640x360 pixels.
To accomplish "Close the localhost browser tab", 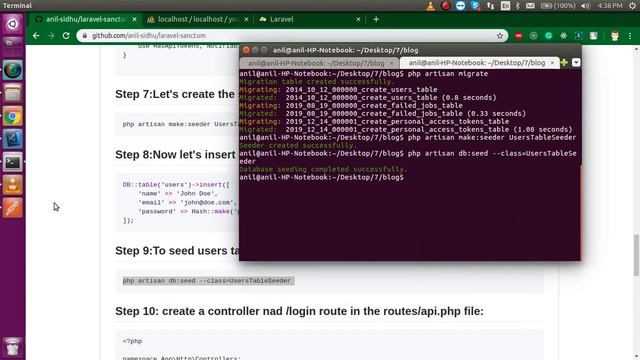I will [246, 19].
